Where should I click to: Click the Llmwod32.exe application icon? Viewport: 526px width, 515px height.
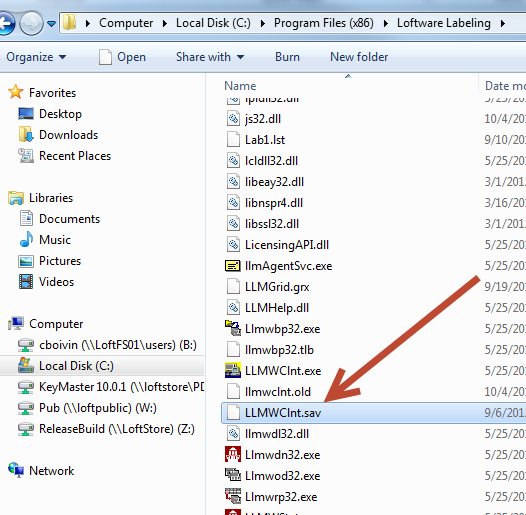[233, 475]
